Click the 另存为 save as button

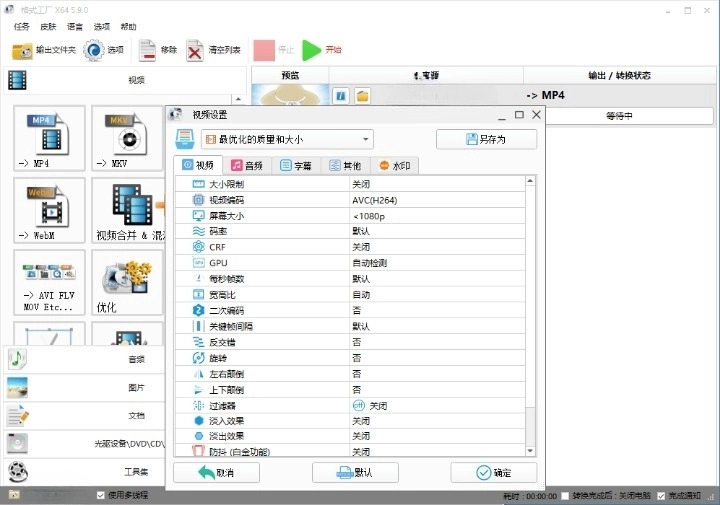(x=486, y=139)
